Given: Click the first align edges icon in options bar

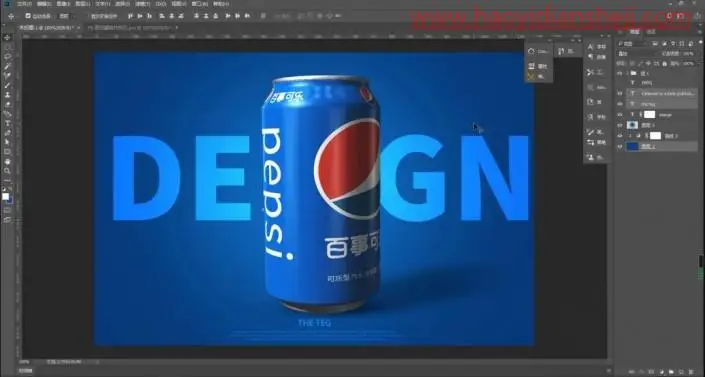Looking at the screenshot, I should click(x=130, y=16).
